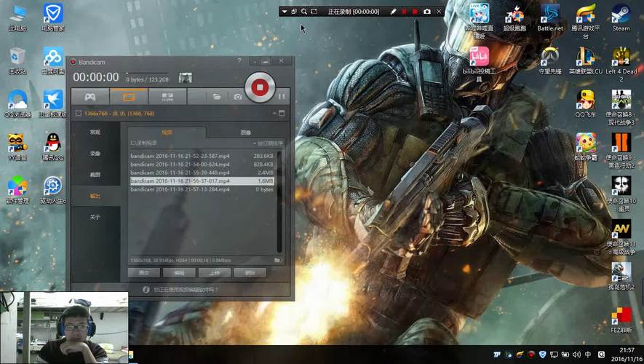Select the HDMI device recording mode
This screenshot has height=364, width=644.
167,97
